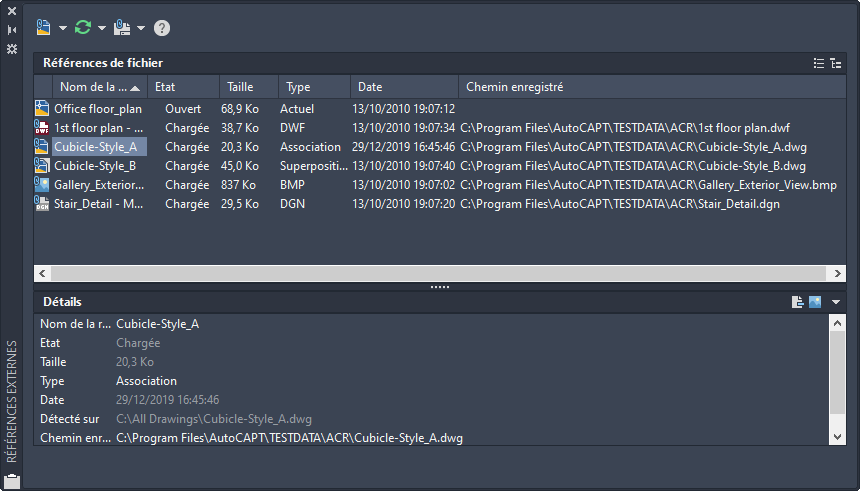Viewport: 860px width, 491px height.
Task: Switch file references to list view
Action: [x=819, y=63]
